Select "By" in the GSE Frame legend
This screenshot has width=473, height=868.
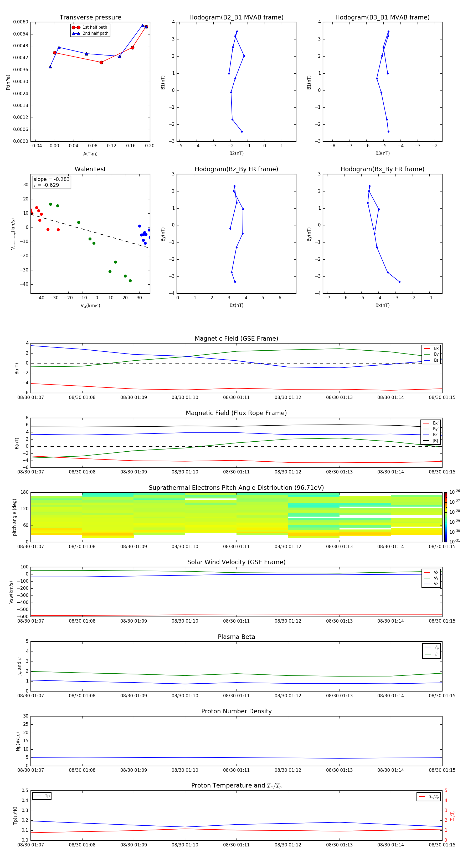pyautogui.click(x=431, y=355)
